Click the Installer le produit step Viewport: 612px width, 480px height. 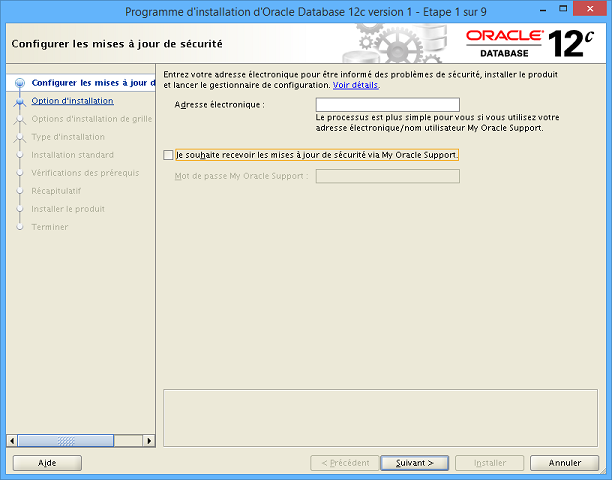68,209
